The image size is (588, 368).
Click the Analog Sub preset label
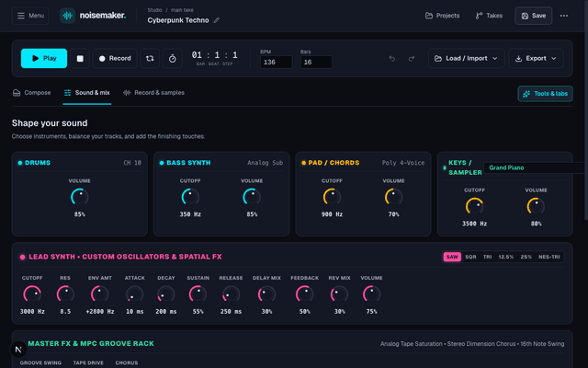266,163
